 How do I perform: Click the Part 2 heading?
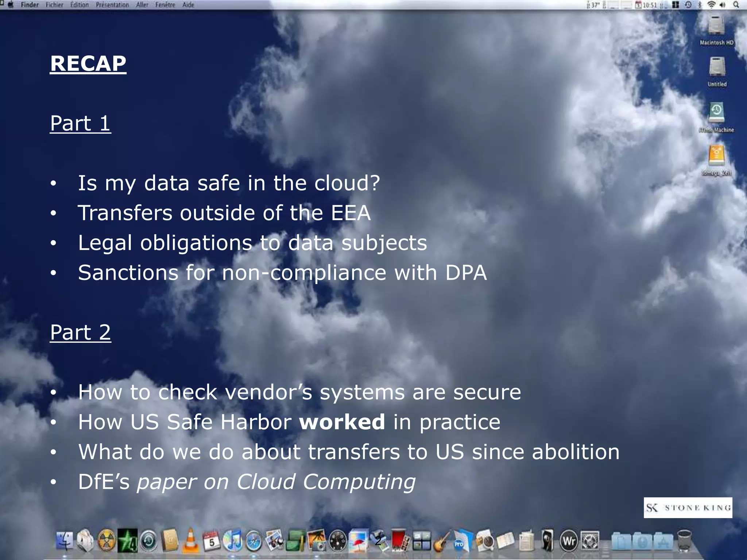click(x=81, y=332)
